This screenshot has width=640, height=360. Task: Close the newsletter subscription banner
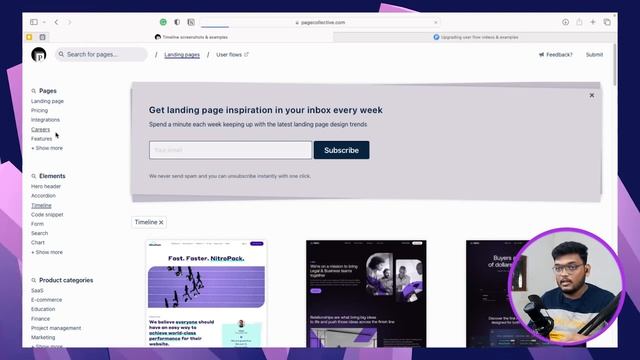click(592, 95)
